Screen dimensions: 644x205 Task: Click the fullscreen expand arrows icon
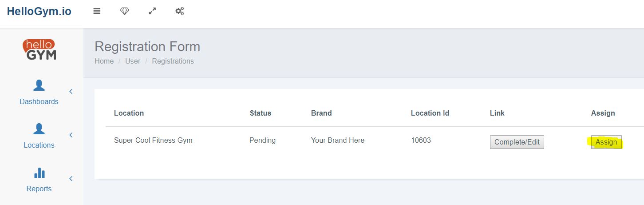coord(152,11)
